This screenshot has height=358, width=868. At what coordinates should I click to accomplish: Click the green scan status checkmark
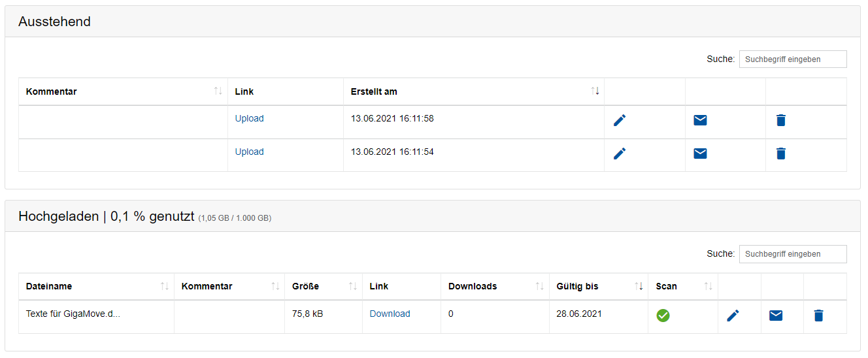pyautogui.click(x=663, y=316)
